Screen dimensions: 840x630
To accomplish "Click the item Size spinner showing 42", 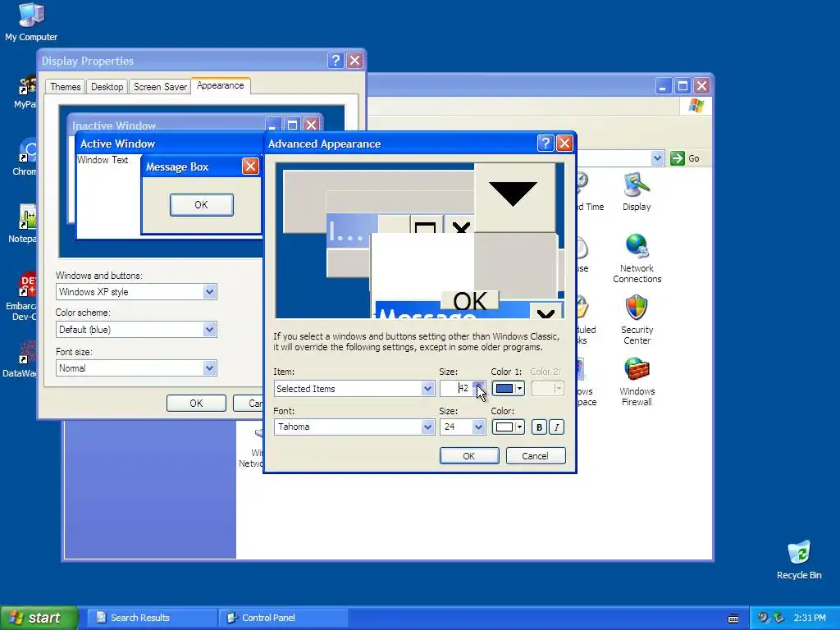I will point(479,388).
